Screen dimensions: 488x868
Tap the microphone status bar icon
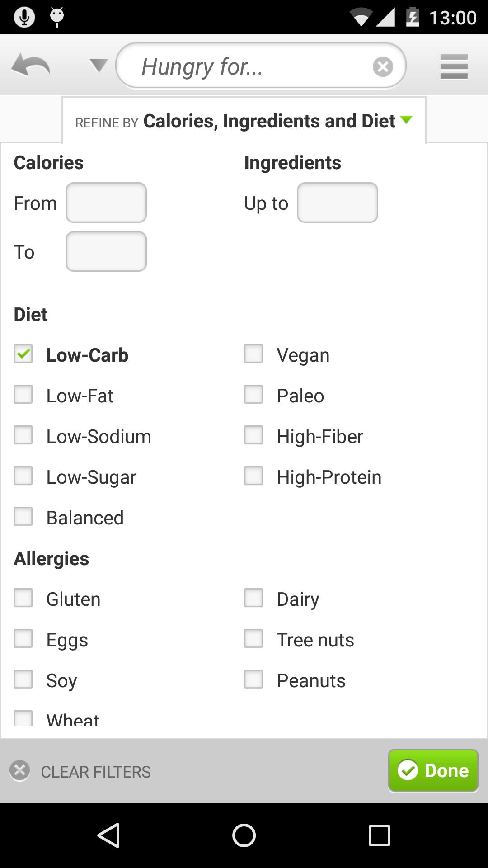click(24, 17)
